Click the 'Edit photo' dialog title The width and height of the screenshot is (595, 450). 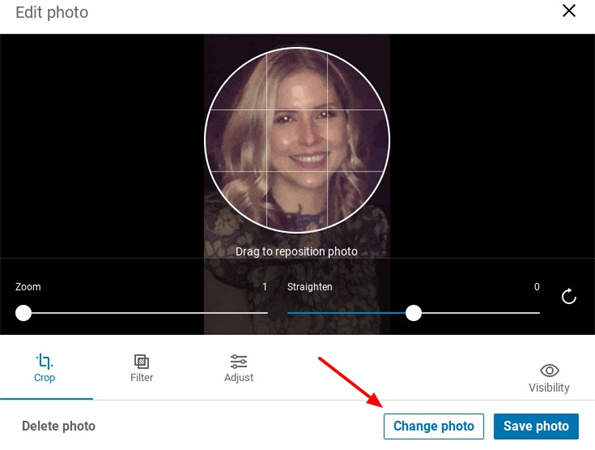click(x=52, y=12)
